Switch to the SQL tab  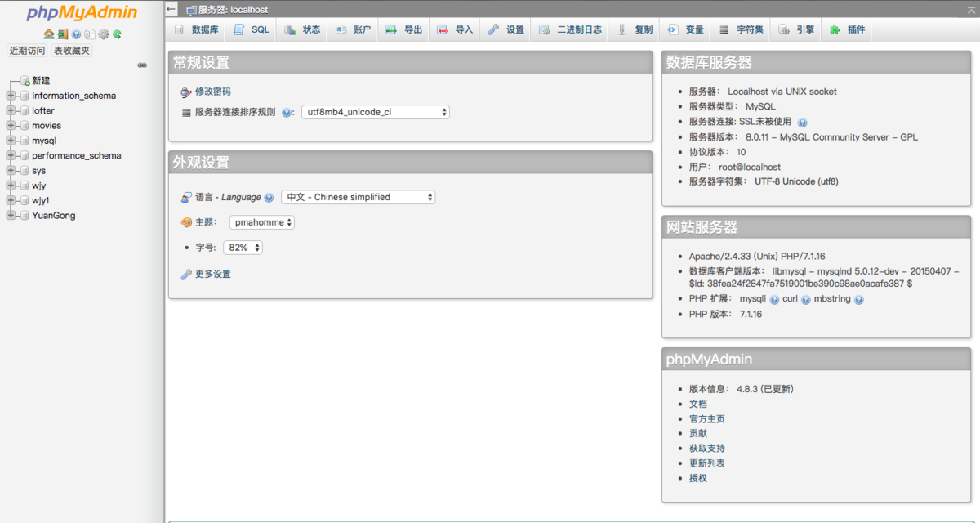click(x=252, y=29)
